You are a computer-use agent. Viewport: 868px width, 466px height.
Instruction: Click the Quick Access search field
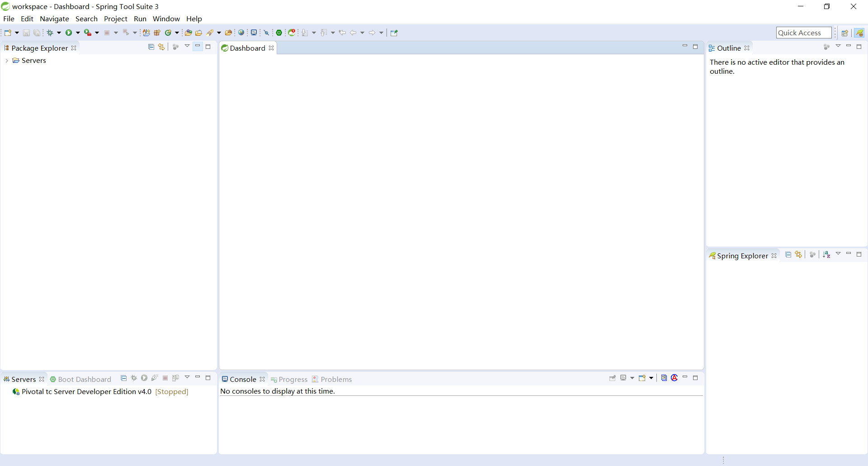tap(804, 33)
